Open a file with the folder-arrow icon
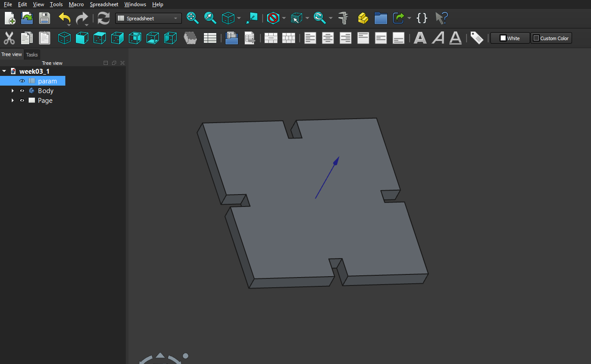The height and width of the screenshot is (364, 591). [x=27, y=18]
